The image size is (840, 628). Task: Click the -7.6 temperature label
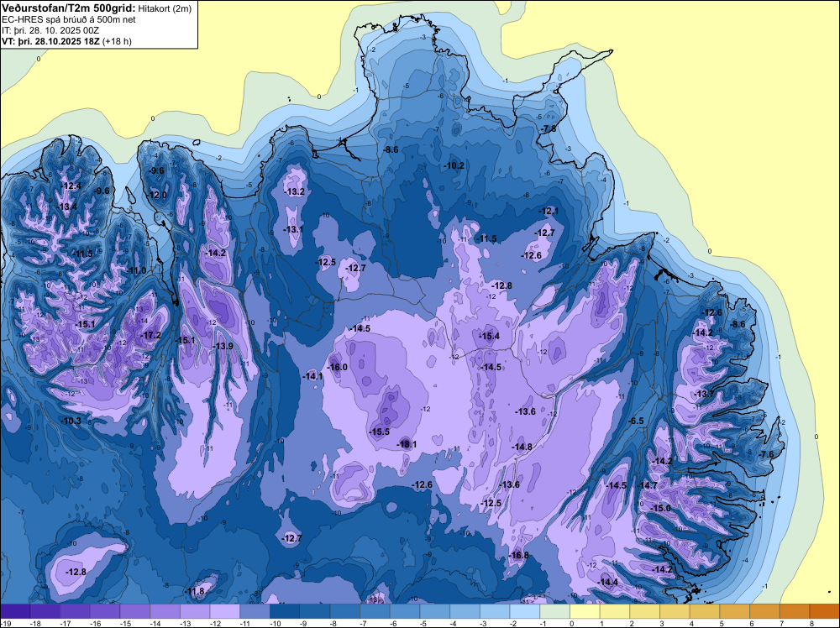(766, 454)
